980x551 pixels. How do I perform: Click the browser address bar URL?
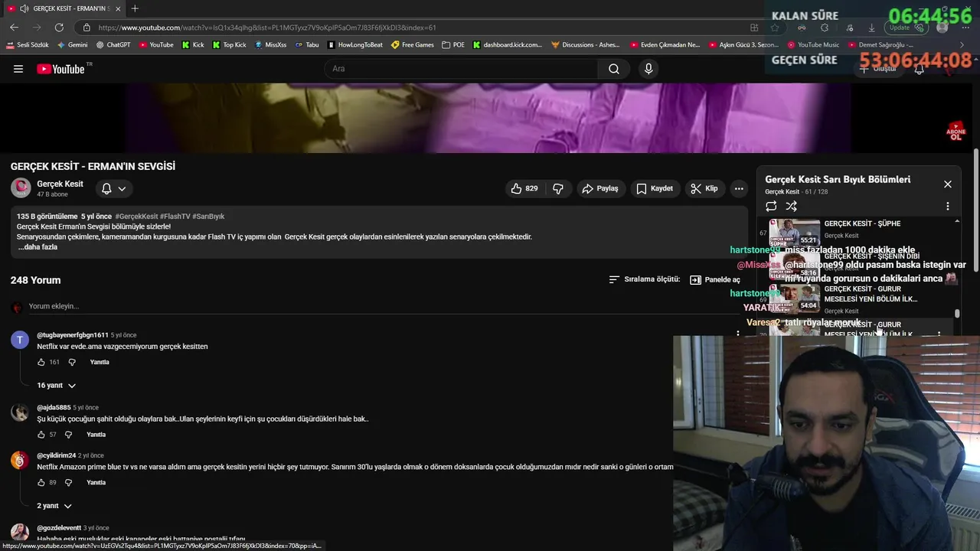267,28
